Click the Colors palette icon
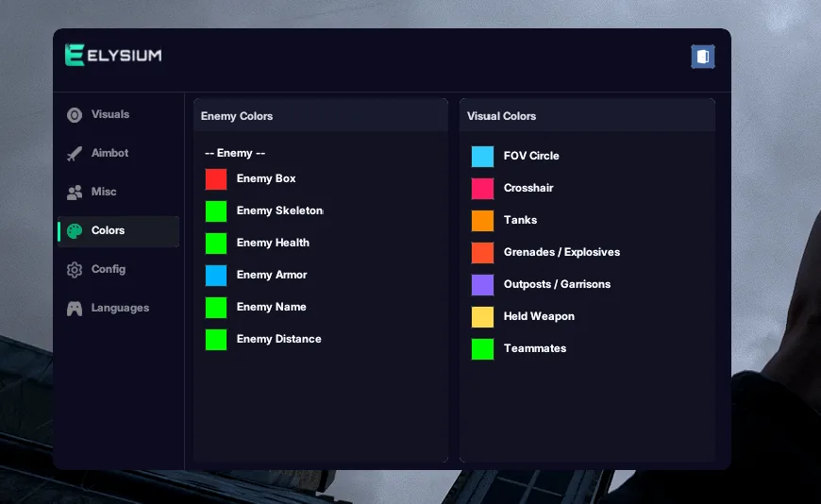The height and width of the screenshot is (504, 821). [x=75, y=231]
